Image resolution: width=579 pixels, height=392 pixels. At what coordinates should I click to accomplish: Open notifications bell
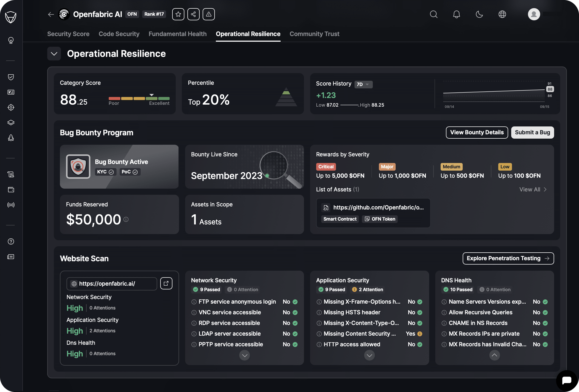pos(457,14)
